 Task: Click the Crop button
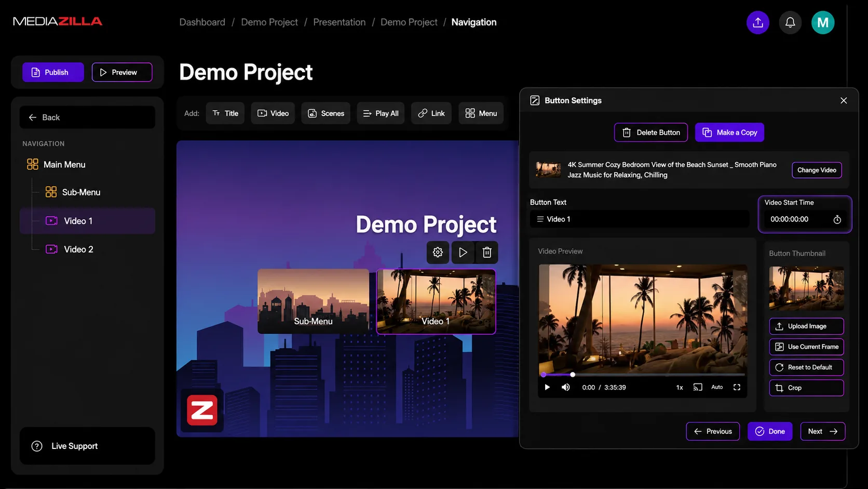tap(806, 388)
